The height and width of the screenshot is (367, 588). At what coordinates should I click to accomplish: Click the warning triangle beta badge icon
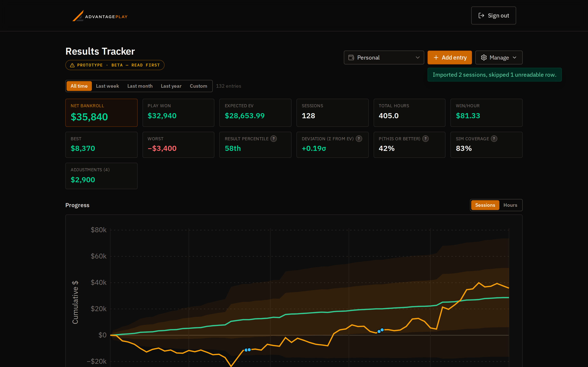(x=72, y=65)
